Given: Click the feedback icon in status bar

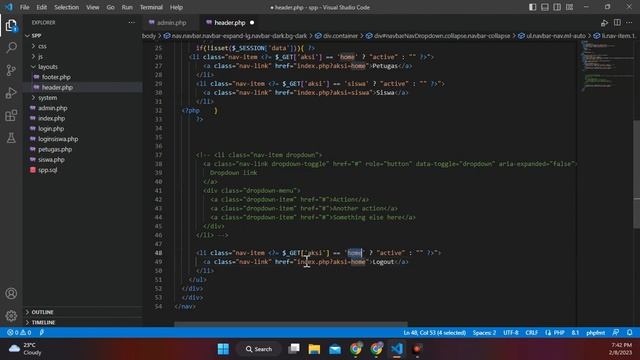Looking at the screenshot, I should 616,333.
